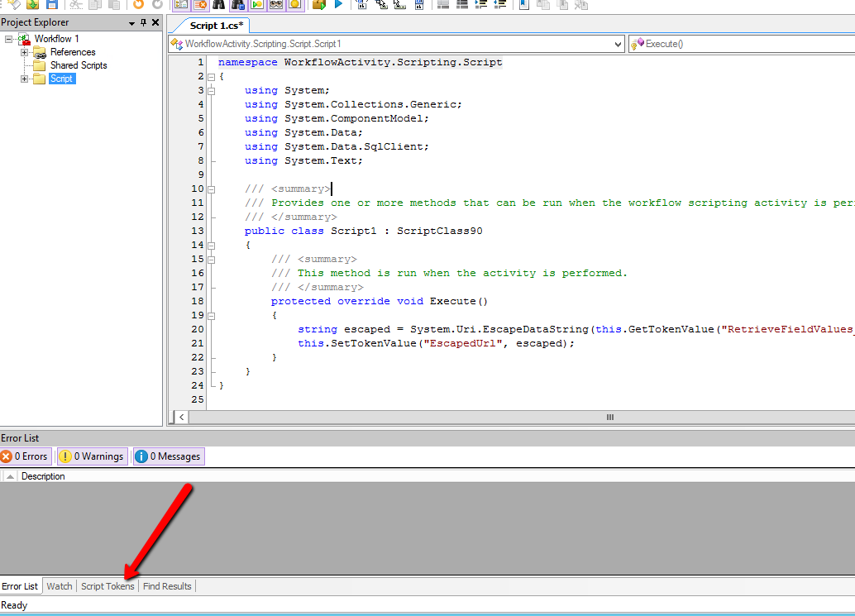Select the References node
Viewport: 855px width, 616px height.
[73, 52]
